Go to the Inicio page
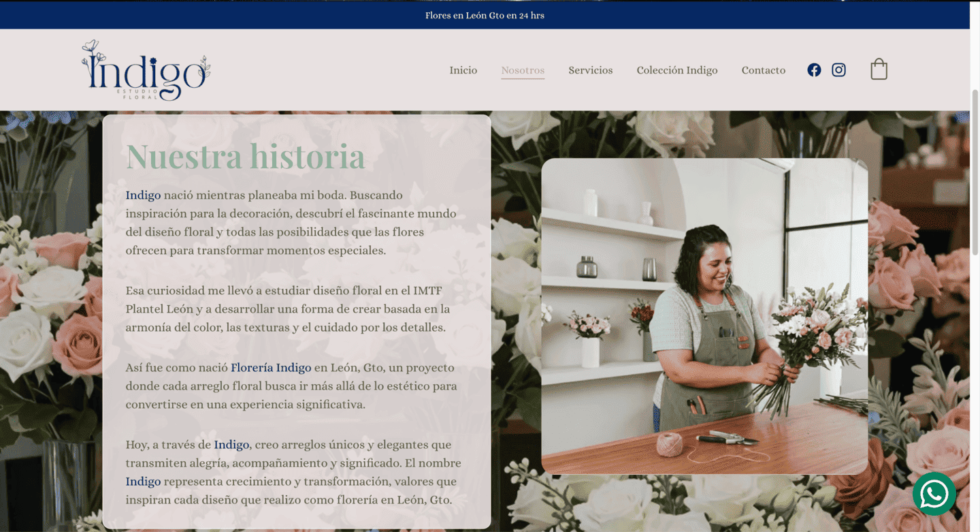This screenshot has height=532, width=980. [463, 70]
